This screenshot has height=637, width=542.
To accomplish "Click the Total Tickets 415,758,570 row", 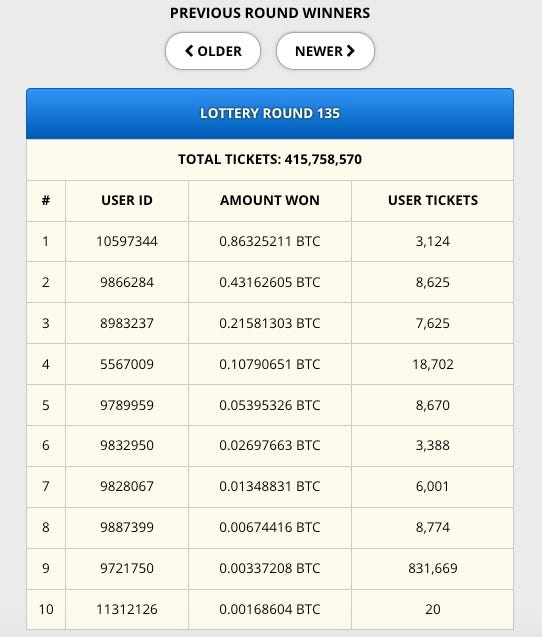I will (x=270, y=159).
